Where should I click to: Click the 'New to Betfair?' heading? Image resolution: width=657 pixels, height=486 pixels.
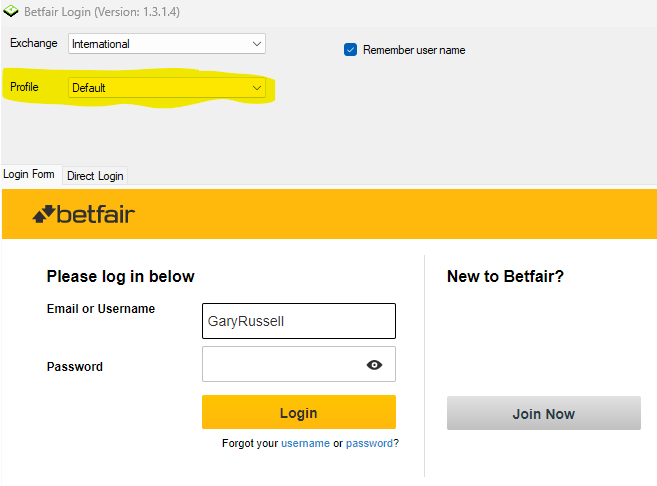(x=505, y=277)
